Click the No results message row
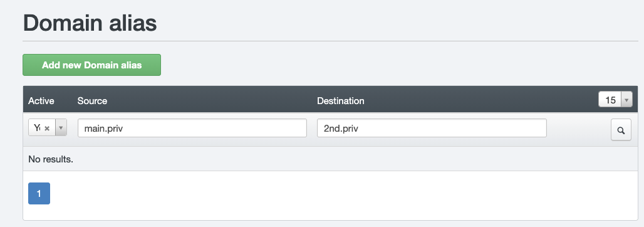644x227 pixels. coord(330,159)
